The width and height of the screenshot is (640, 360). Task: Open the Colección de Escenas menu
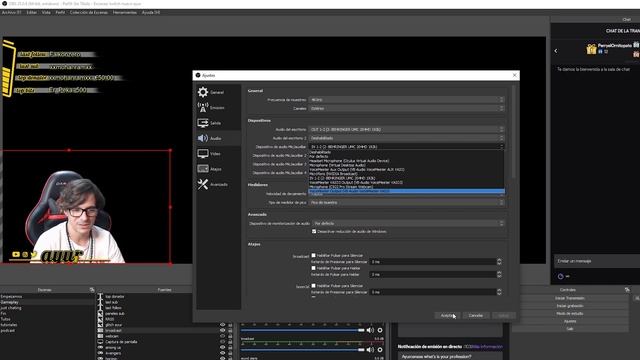(x=89, y=13)
